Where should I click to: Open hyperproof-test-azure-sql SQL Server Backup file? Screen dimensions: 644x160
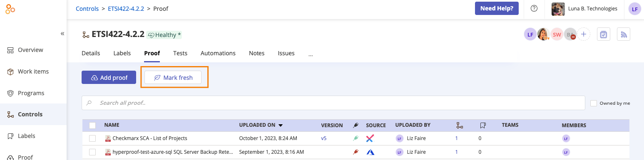click(x=173, y=152)
